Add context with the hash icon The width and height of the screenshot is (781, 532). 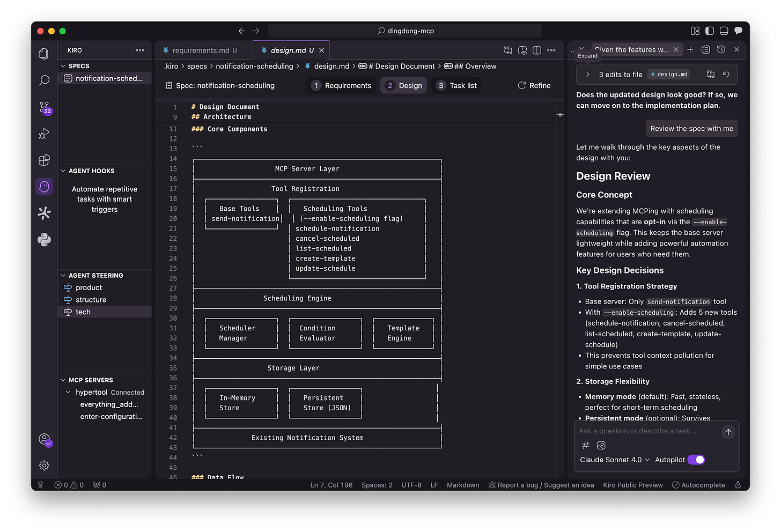point(586,445)
